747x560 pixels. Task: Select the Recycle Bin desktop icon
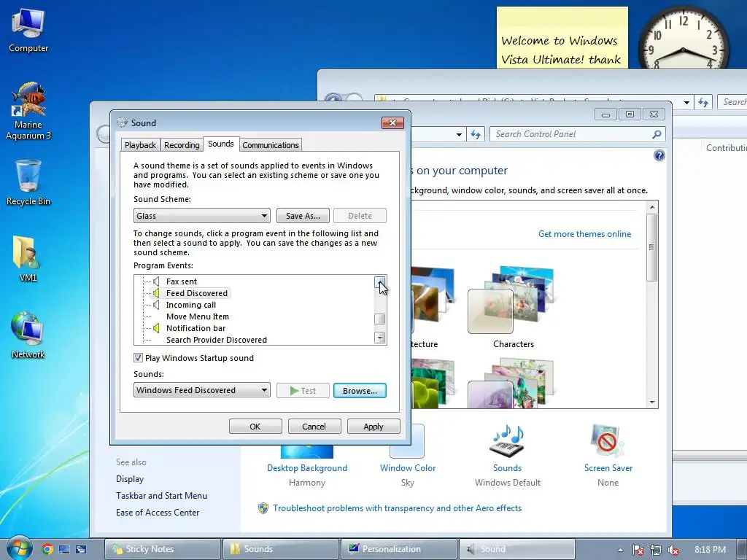pyautogui.click(x=28, y=182)
